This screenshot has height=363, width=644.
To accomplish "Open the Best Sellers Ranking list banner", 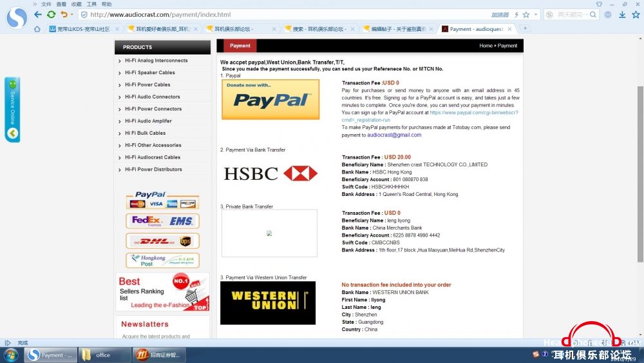I will (x=163, y=292).
